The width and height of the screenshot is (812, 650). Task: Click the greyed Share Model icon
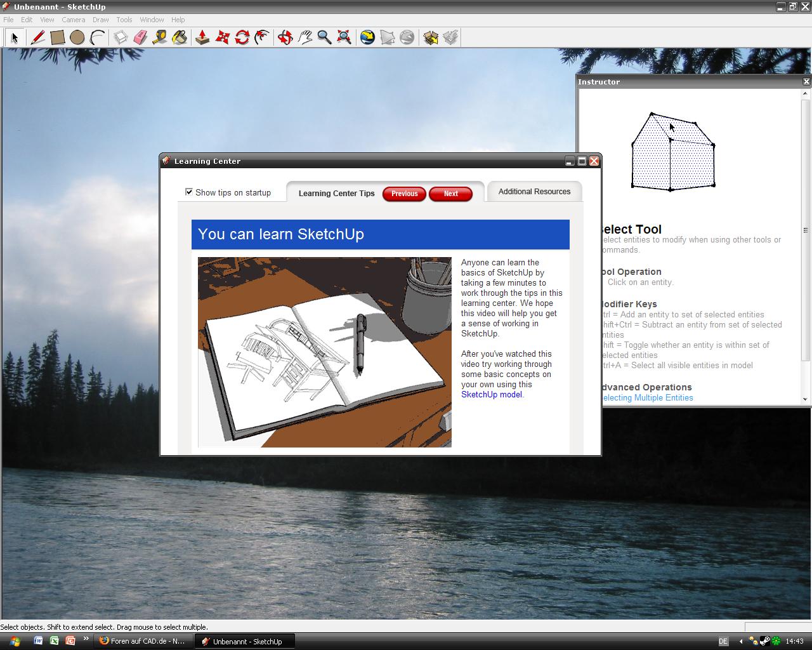tap(450, 38)
